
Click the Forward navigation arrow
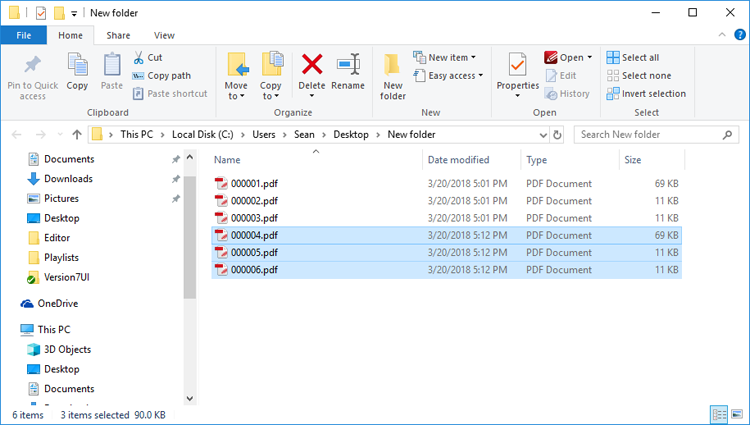(x=41, y=135)
